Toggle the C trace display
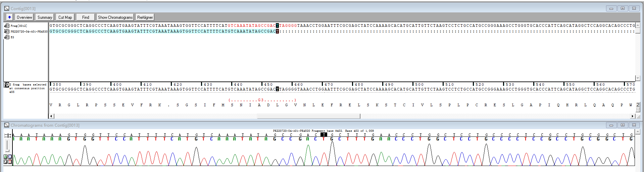The width and height of the screenshot is (644, 172). pyautogui.click(x=10, y=157)
